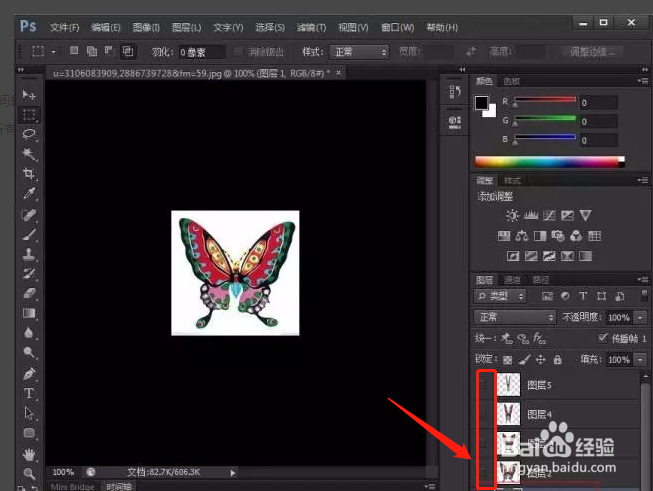Click the foreground color swatch
653x491 pixels.
(x=481, y=102)
